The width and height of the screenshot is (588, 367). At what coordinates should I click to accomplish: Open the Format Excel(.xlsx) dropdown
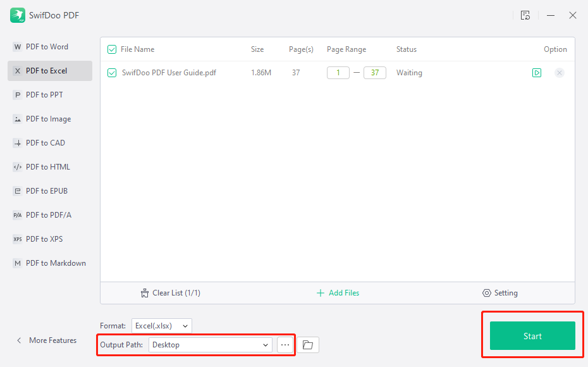click(x=162, y=326)
